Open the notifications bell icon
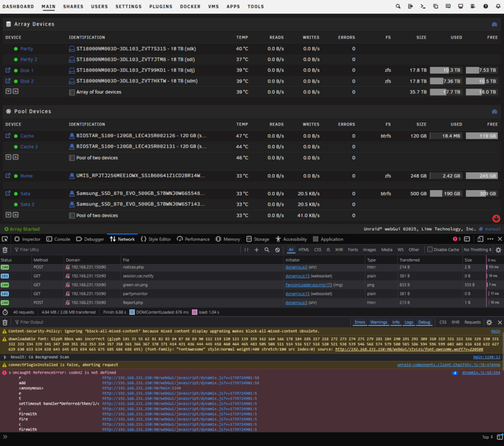Image resolution: width=504 pixels, height=446 pixels. [x=498, y=6]
